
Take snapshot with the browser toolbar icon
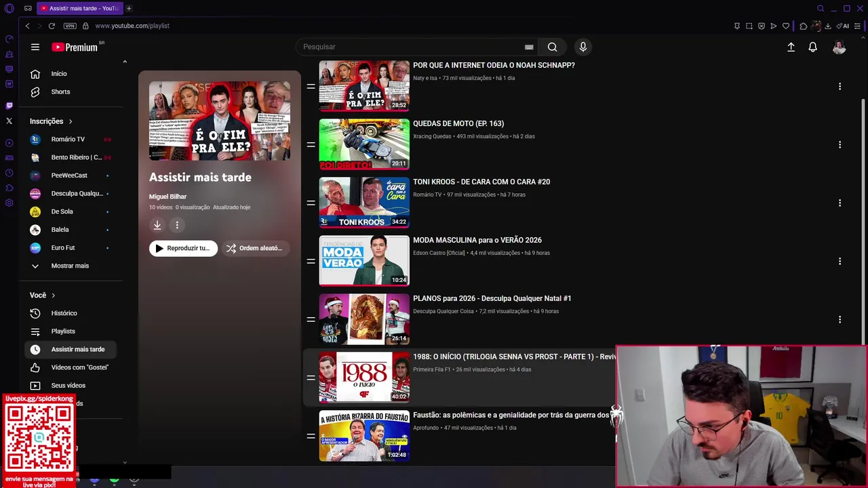pos(749,26)
